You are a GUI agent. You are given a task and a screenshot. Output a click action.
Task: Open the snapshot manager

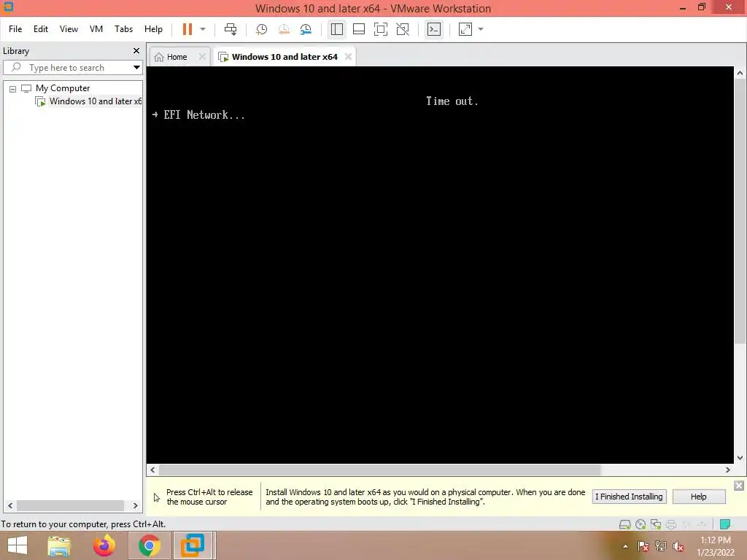click(306, 29)
